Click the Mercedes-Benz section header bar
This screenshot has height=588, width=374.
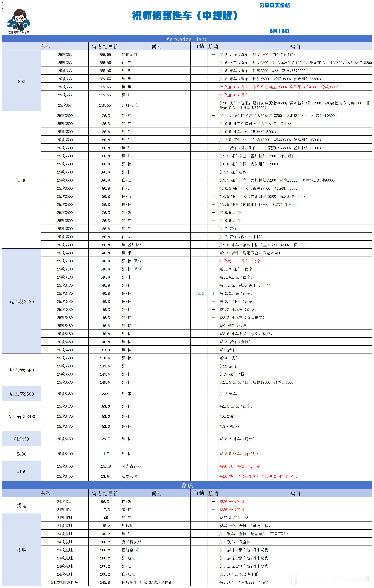[x=187, y=39]
